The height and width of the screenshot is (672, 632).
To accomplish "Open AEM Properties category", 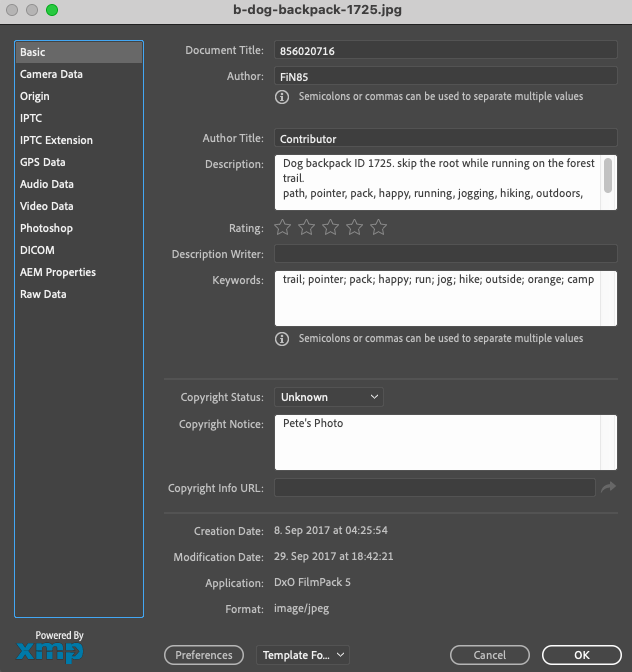I will pyautogui.click(x=78, y=272).
